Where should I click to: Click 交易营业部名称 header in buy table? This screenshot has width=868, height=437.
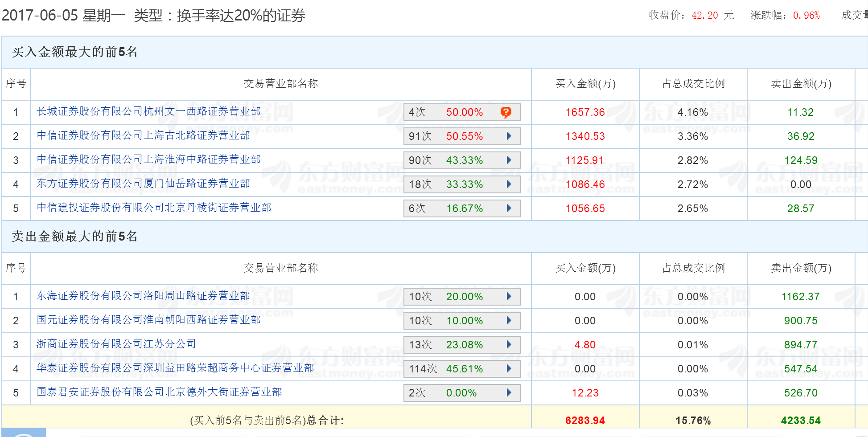(x=280, y=84)
